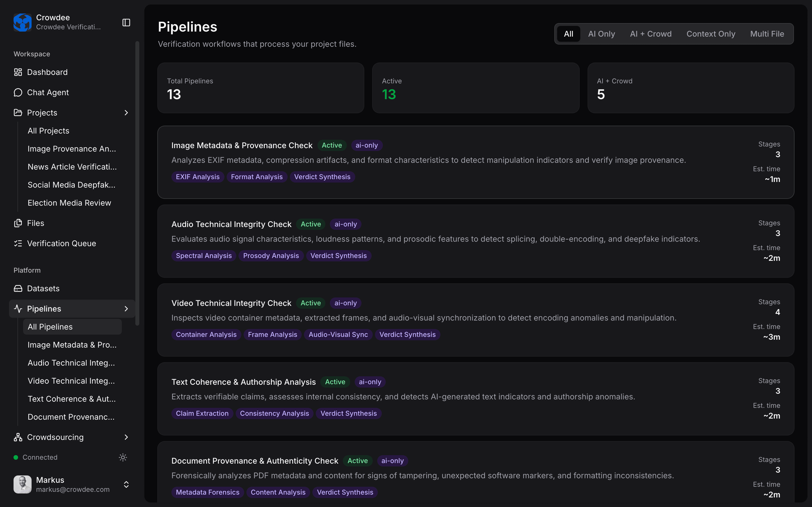Expand the Crowdsourcing section chevron
This screenshot has width=812, height=507.
coord(126,437)
